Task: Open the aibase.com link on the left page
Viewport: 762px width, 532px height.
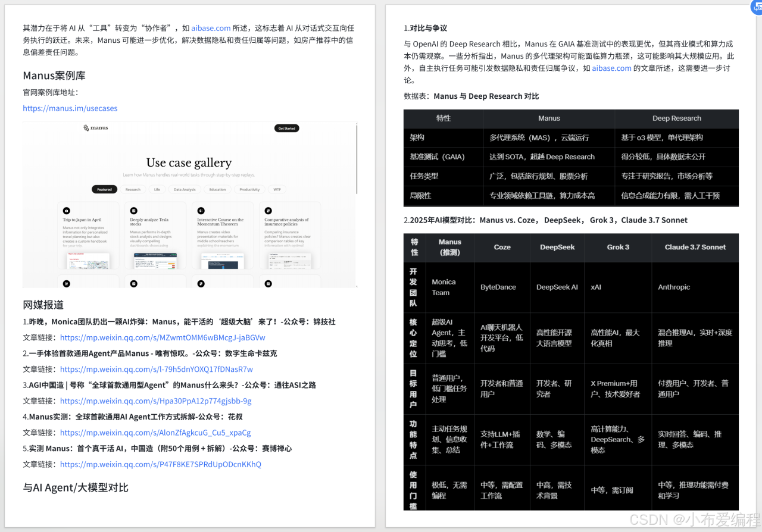Action: (211, 28)
